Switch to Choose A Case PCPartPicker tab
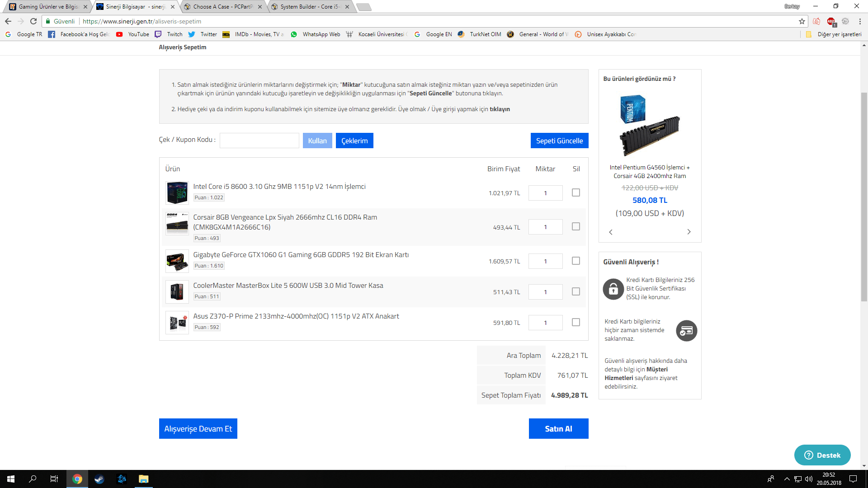 click(222, 7)
